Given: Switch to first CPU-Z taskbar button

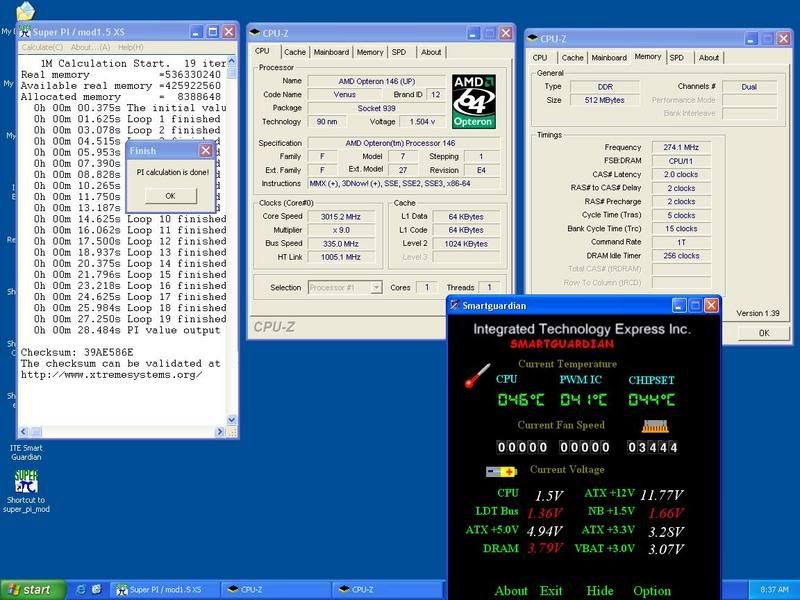Looking at the screenshot, I should 276,590.
